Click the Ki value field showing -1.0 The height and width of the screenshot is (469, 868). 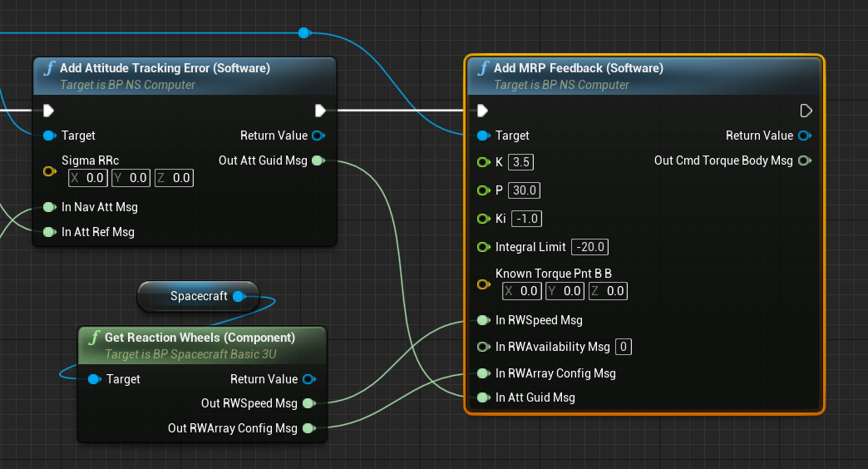tap(525, 219)
